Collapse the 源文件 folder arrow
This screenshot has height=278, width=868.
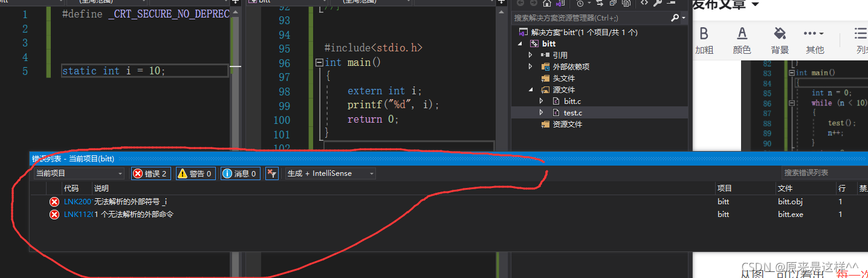531,89
